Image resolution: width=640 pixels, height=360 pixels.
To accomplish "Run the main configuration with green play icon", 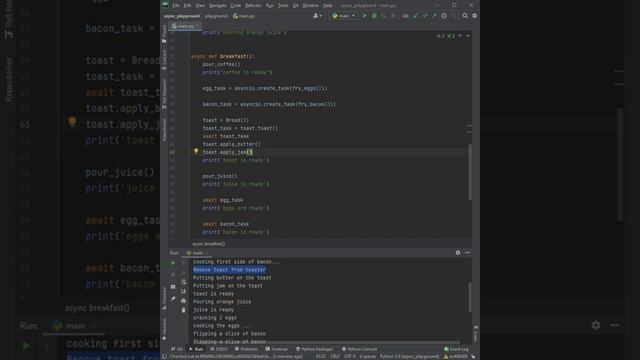I will coord(364,16).
